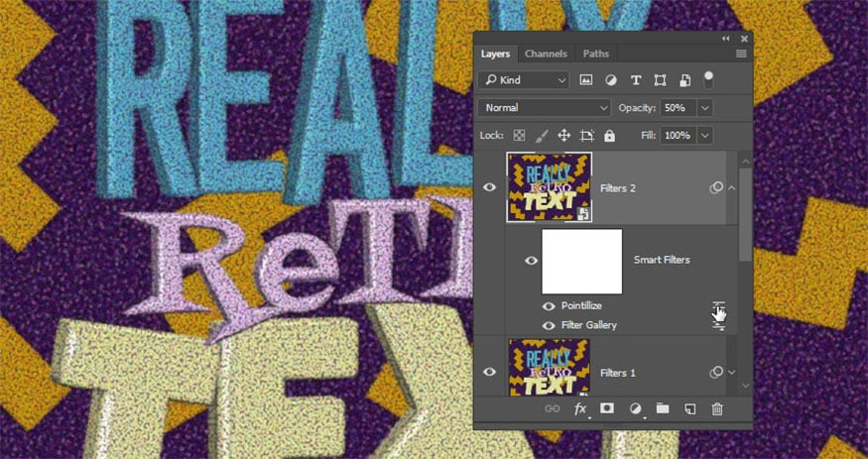Open the Kind filter dropdown
868x459 pixels.
click(x=524, y=80)
